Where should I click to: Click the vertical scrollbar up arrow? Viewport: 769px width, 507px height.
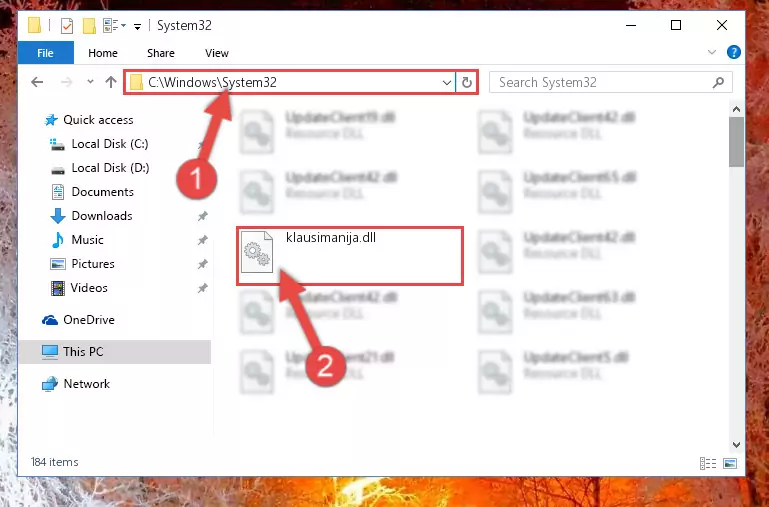point(736,109)
